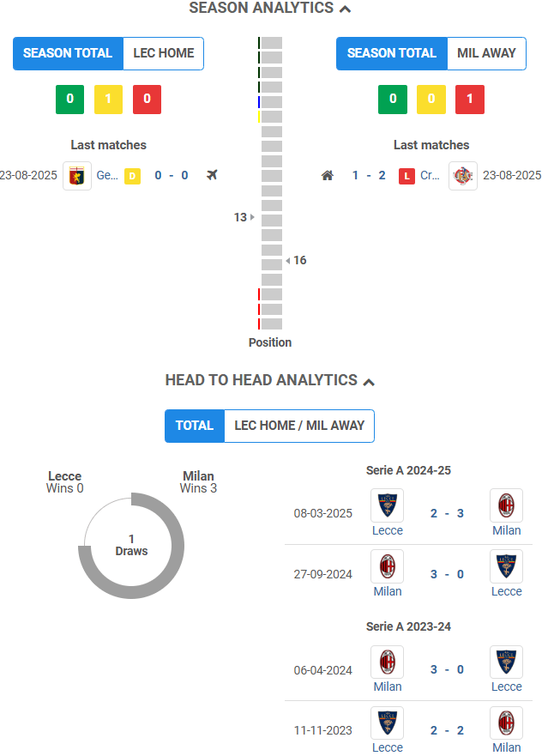The image size is (560, 756).
Task: Select LEC HOME / MIL AWAY head-to-head
Action: tap(299, 426)
